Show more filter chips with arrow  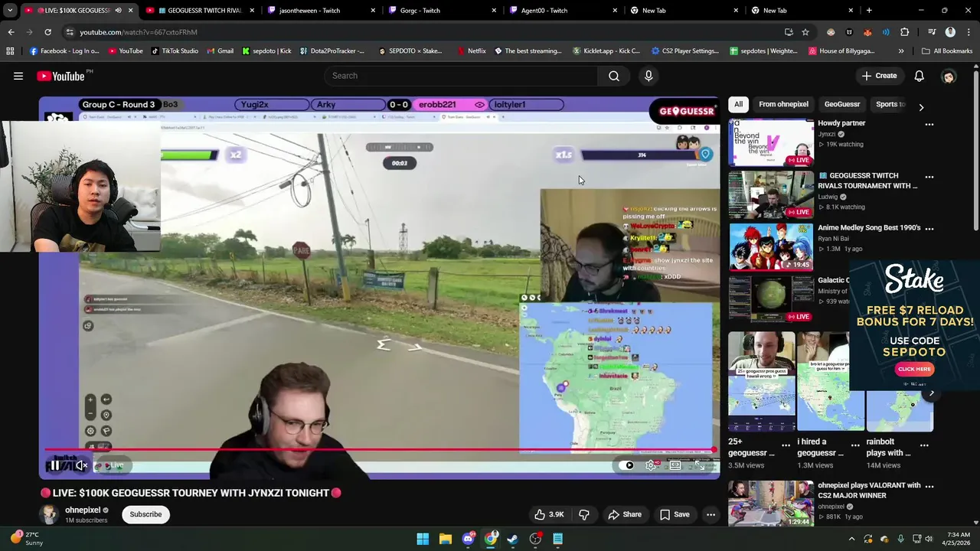pos(921,107)
